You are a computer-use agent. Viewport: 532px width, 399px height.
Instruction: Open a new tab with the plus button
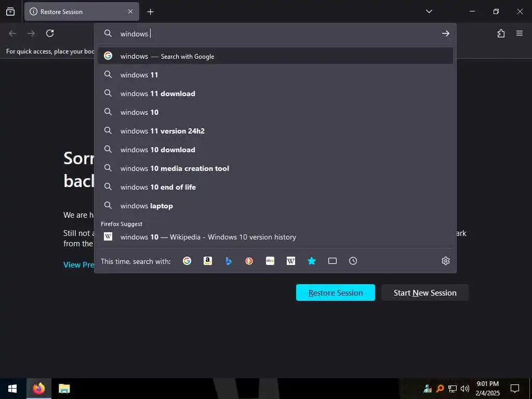pos(150,12)
